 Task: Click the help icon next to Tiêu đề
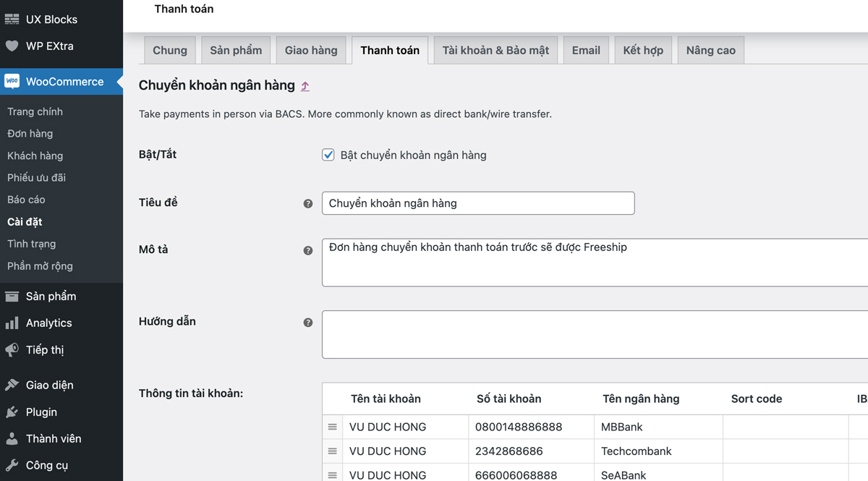308,204
